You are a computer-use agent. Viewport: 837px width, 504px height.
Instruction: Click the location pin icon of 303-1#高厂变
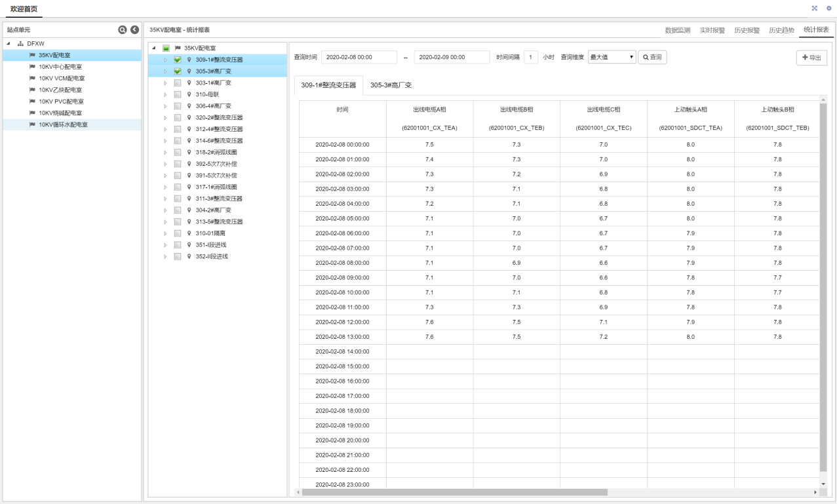pos(189,83)
